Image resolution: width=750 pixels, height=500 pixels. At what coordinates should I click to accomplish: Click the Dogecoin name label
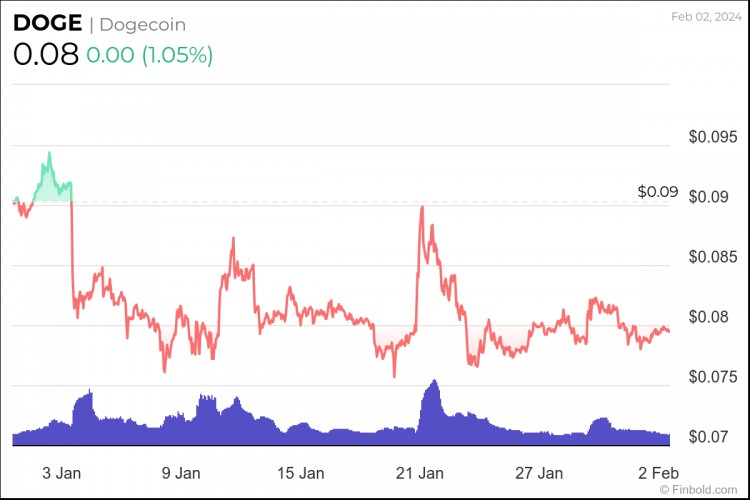click(143, 25)
